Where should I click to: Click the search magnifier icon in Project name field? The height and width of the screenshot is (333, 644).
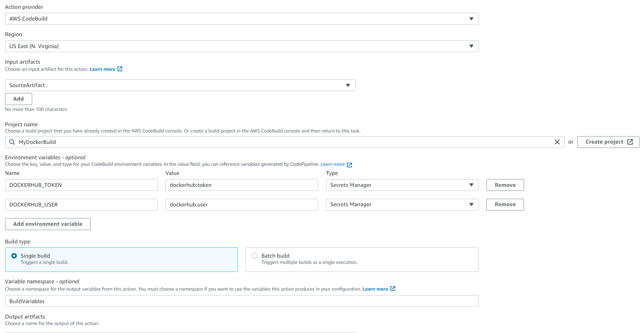point(12,142)
